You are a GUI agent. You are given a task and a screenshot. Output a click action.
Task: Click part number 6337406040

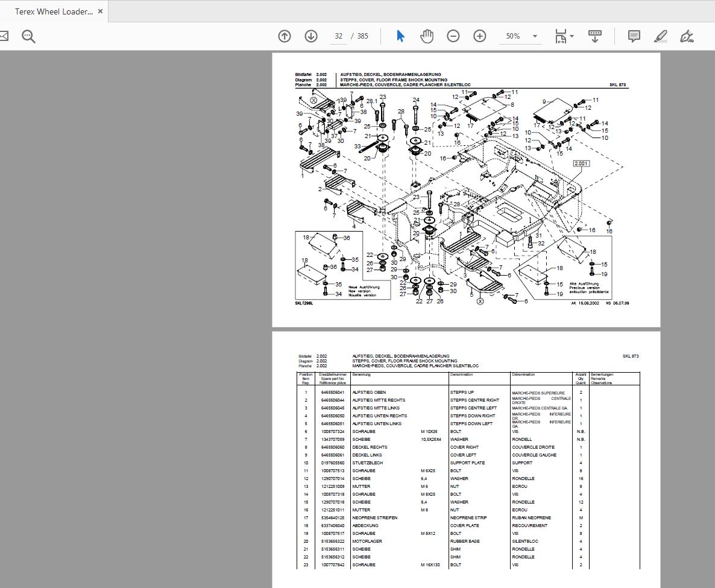coord(332,525)
